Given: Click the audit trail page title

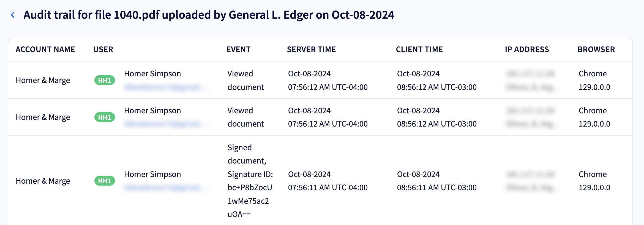Looking at the screenshot, I should click(209, 15).
